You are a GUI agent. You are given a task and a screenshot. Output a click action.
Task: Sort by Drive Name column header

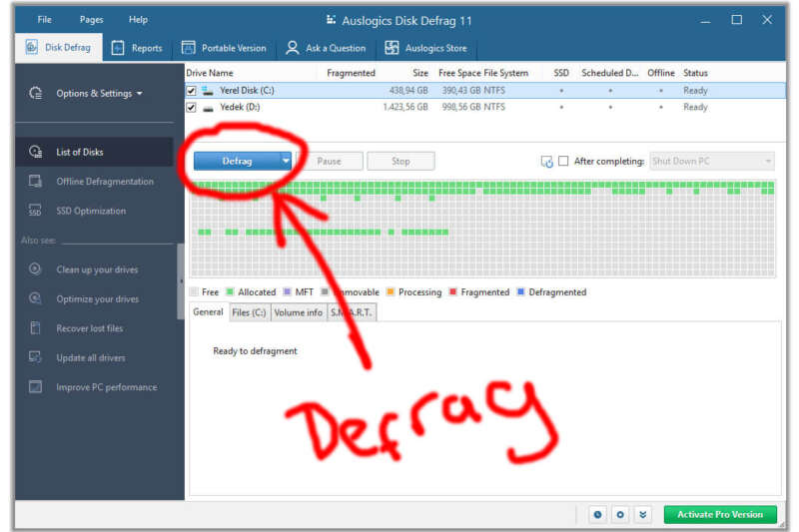pyautogui.click(x=210, y=73)
